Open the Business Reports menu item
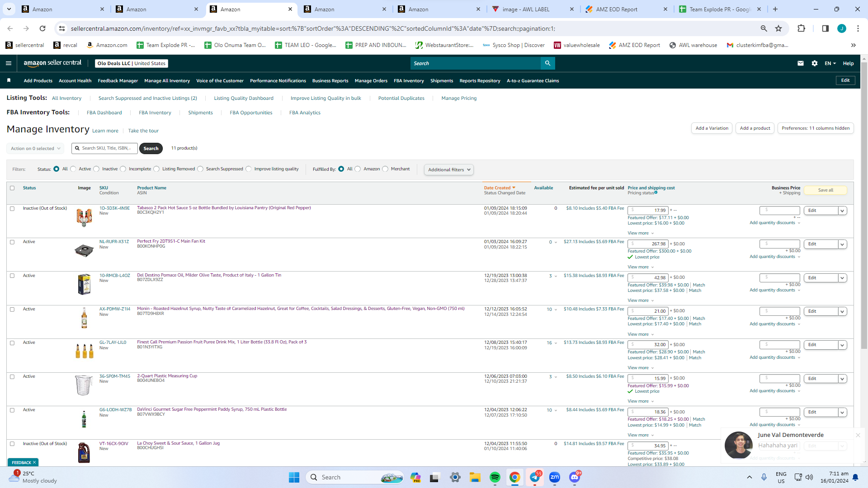Screen dimensions: 868x488 tap(330, 81)
